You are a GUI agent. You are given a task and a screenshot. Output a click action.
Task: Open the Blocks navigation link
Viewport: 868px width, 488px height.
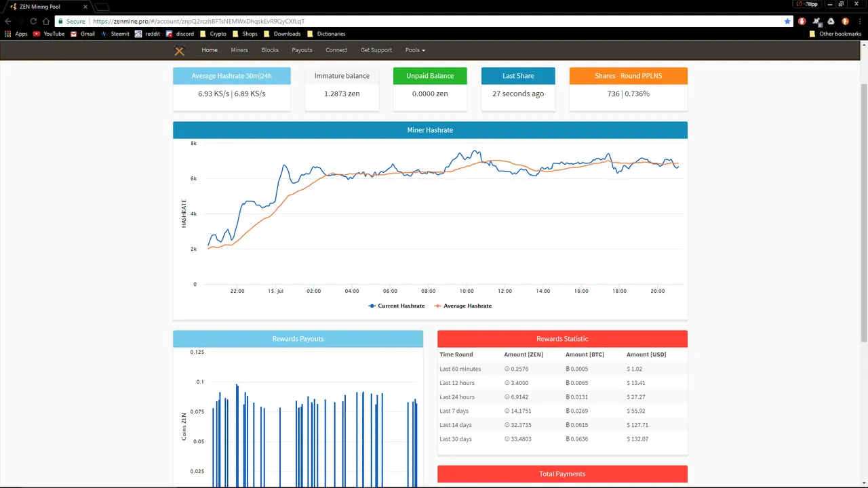270,50
